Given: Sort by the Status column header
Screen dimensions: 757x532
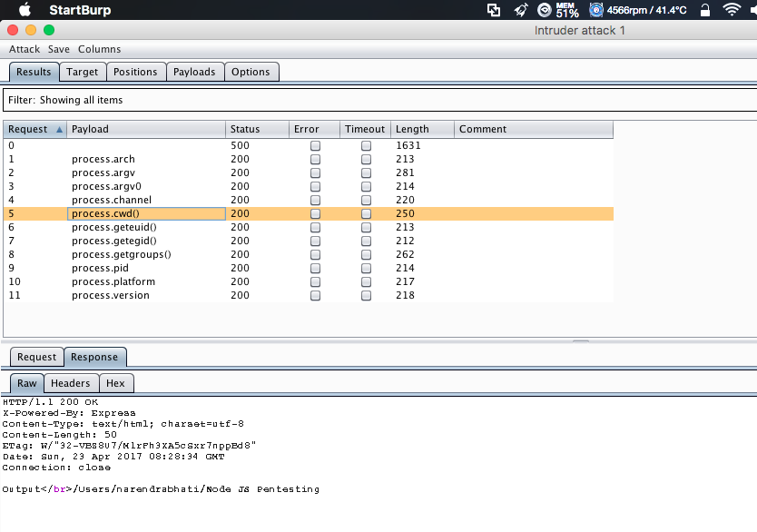Looking at the screenshot, I should pyautogui.click(x=257, y=130).
